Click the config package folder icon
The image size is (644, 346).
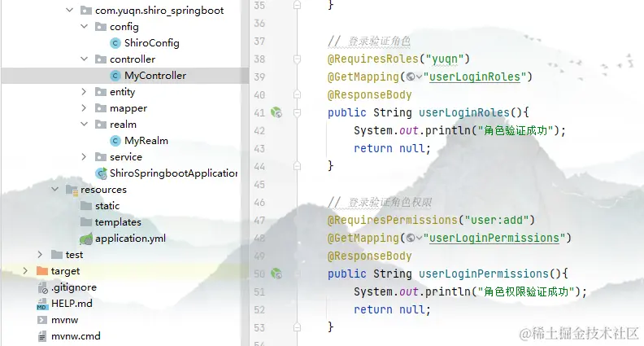[x=101, y=27]
